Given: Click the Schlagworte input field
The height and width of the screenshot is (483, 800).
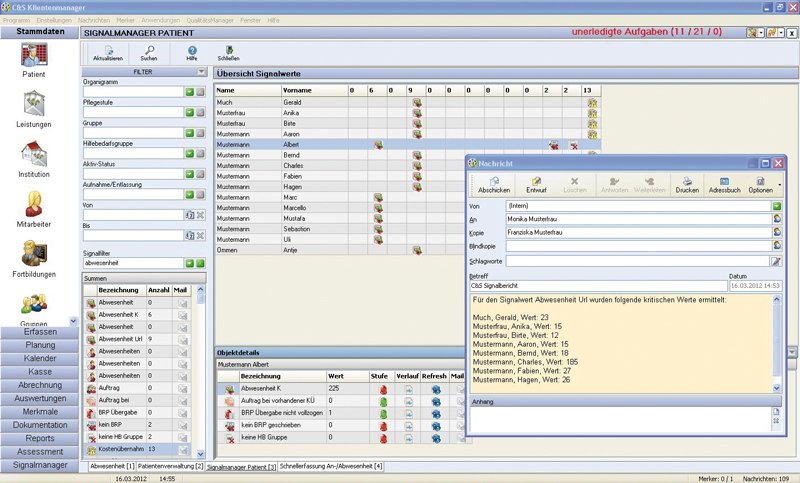Looking at the screenshot, I should tap(637, 261).
